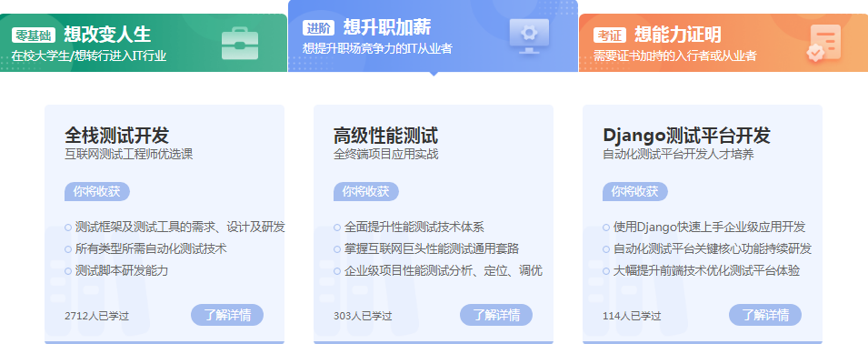This screenshot has height=344, width=868.
Task: Click bullet 测试框架及测试工具的需求、设计及研发
Action: 179,228
